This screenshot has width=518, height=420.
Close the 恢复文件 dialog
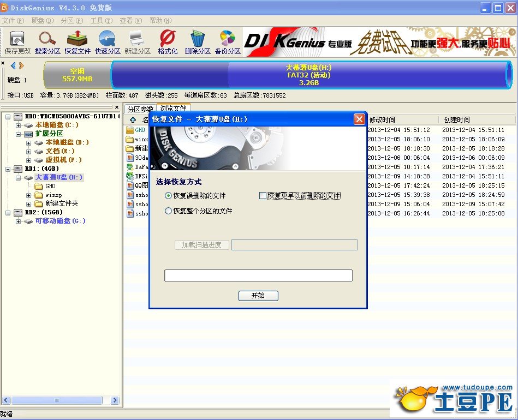coord(359,119)
